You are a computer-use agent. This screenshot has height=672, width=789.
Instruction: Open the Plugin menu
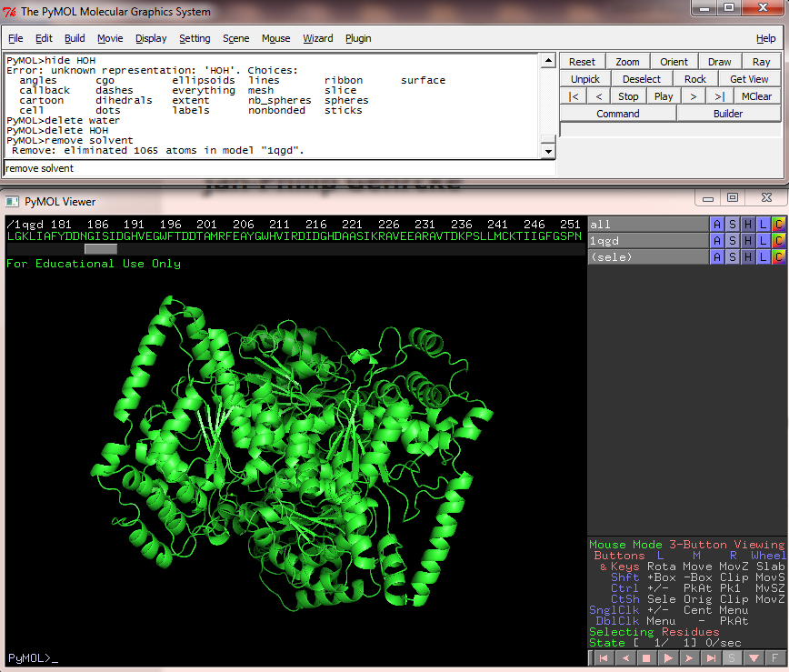358,38
